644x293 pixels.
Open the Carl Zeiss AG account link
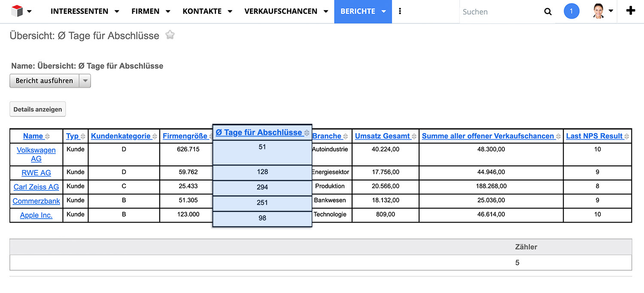(36, 187)
